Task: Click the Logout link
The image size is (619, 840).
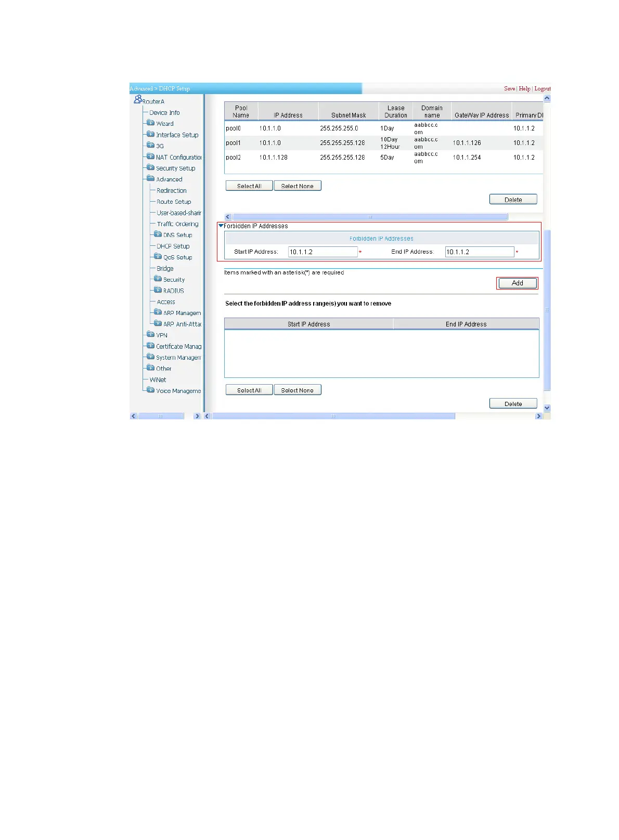Action: click(x=542, y=89)
